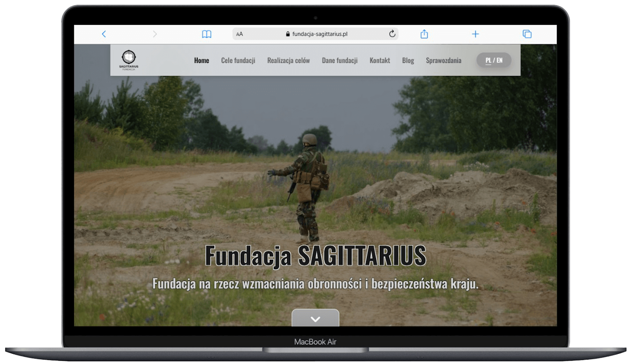Show the tab overview icon
This screenshot has width=630, height=364.
527,34
